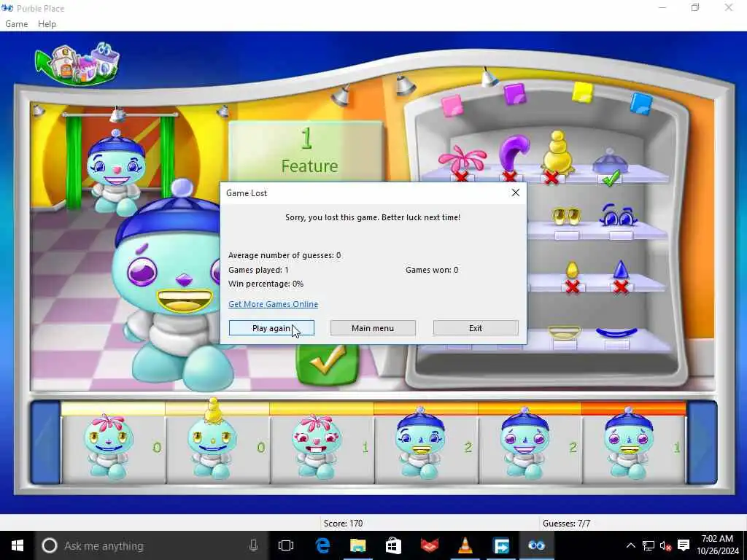Click the Games played: 1 text

click(x=258, y=270)
